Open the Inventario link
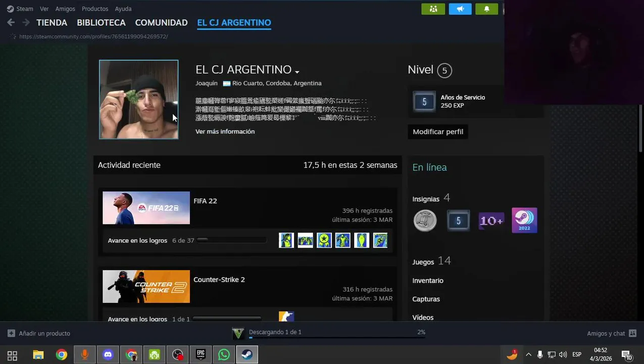Image resolution: width=644 pixels, height=364 pixels. [x=428, y=281]
